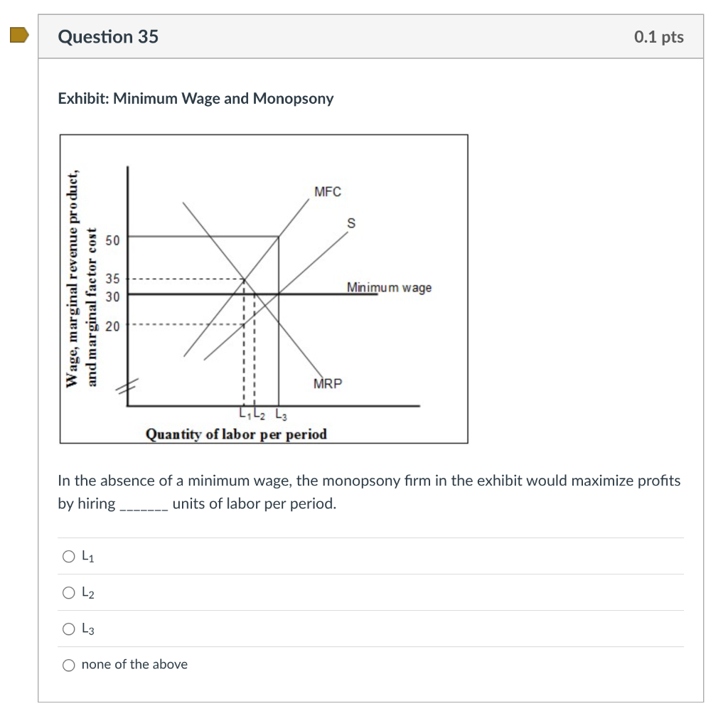Select the L1 answer radio button
Image resolution: width=728 pixels, height=716 pixels.
click(69, 556)
